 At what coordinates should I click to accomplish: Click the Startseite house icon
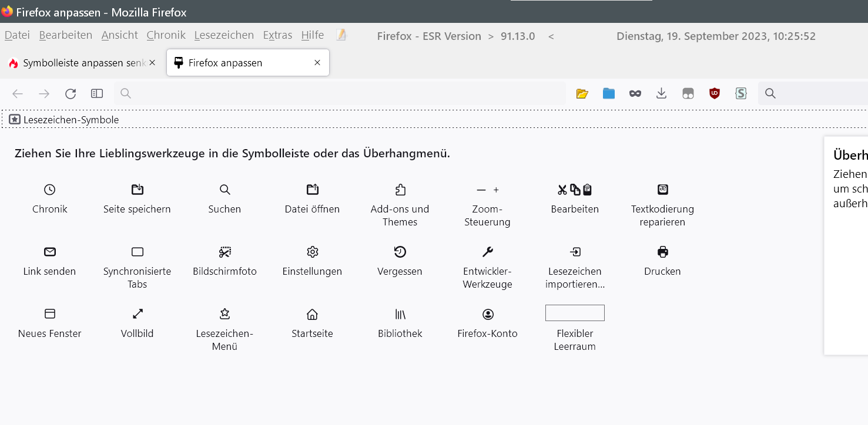(312, 314)
